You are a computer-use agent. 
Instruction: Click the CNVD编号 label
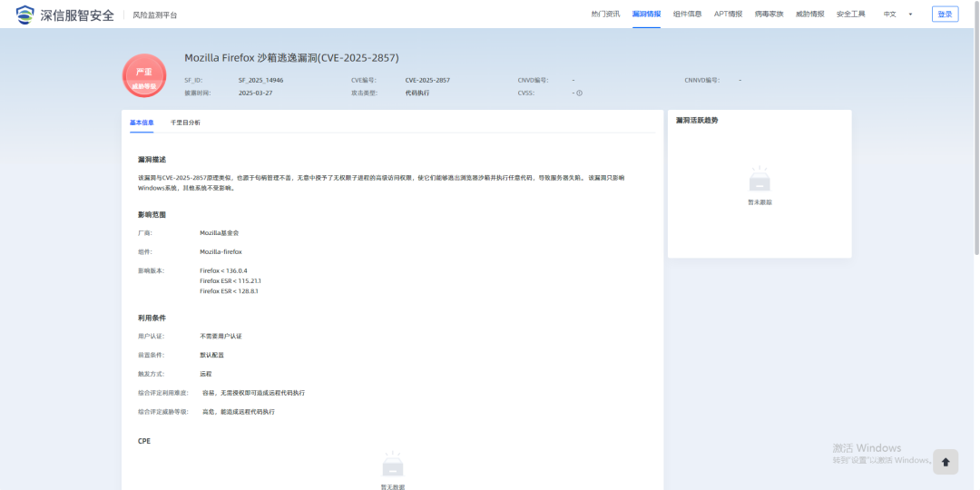[534, 81]
